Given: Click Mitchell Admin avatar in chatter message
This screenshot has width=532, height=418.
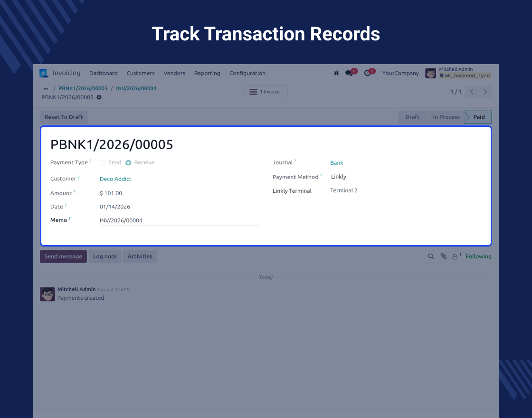Looking at the screenshot, I should pyautogui.click(x=47, y=294).
